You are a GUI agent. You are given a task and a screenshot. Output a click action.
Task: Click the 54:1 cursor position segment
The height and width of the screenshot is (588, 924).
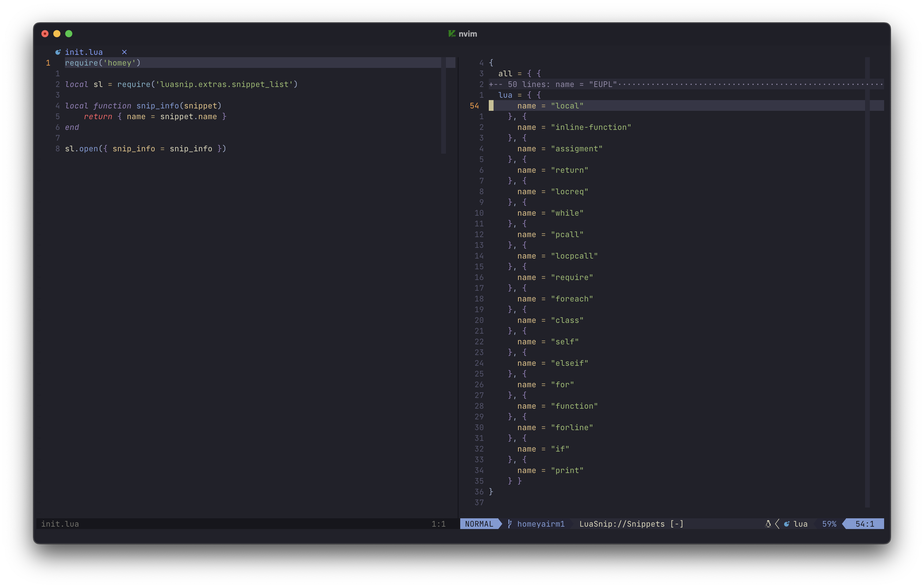pyautogui.click(x=864, y=524)
